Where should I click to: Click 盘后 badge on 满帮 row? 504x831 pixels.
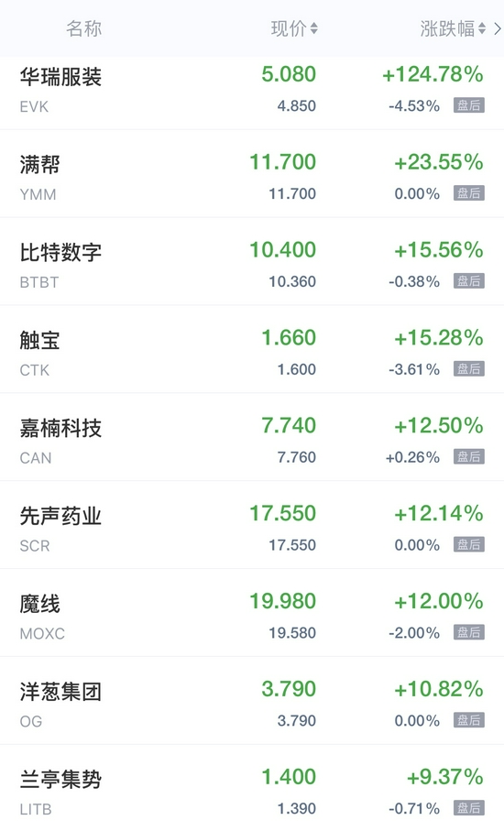(x=469, y=193)
